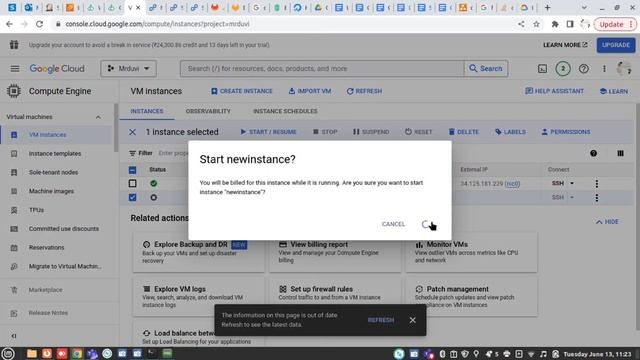Viewport: 640px width, 360px height.
Task: Open more actions for the selected stopped instance
Action: click(x=597, y=198)
